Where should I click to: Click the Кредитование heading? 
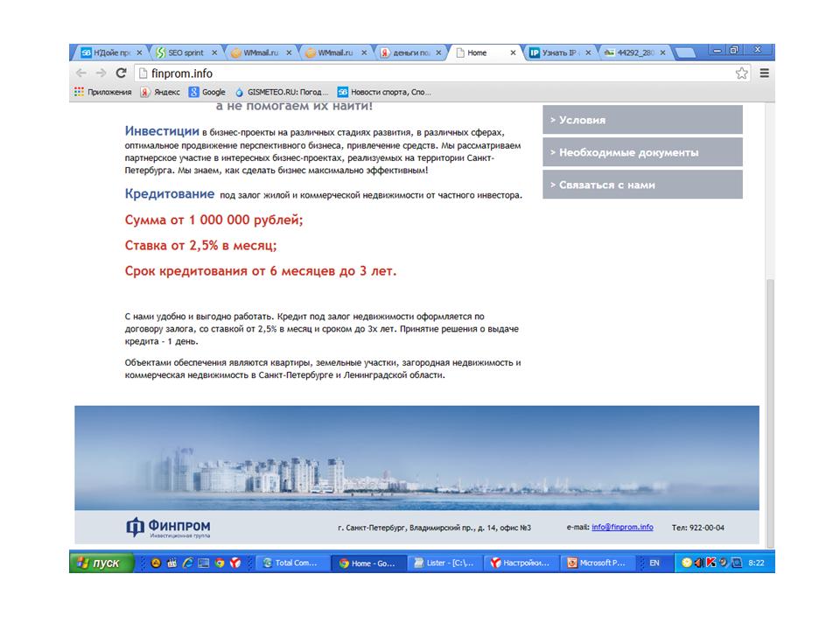coord(169,194)
